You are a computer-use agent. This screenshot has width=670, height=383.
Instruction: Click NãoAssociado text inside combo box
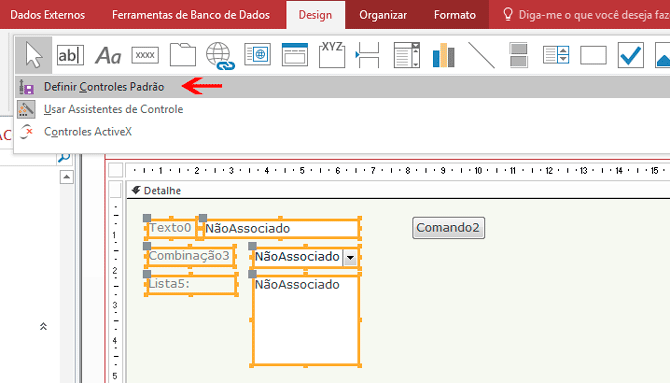[x=297, y=257]
